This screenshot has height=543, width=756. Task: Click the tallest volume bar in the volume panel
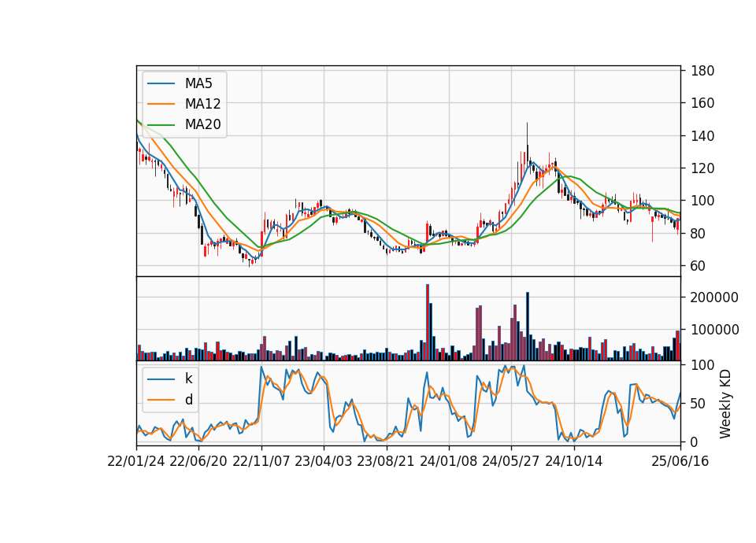(x=428, y=323)
